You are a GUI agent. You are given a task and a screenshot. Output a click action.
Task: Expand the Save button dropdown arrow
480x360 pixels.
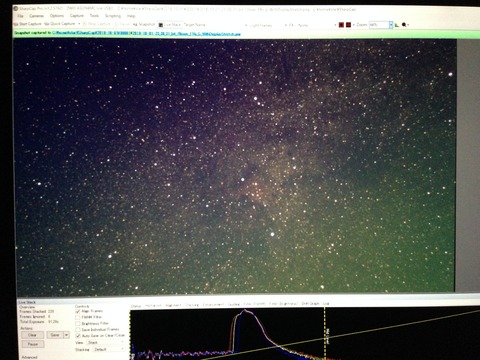(x=66, y=335)
